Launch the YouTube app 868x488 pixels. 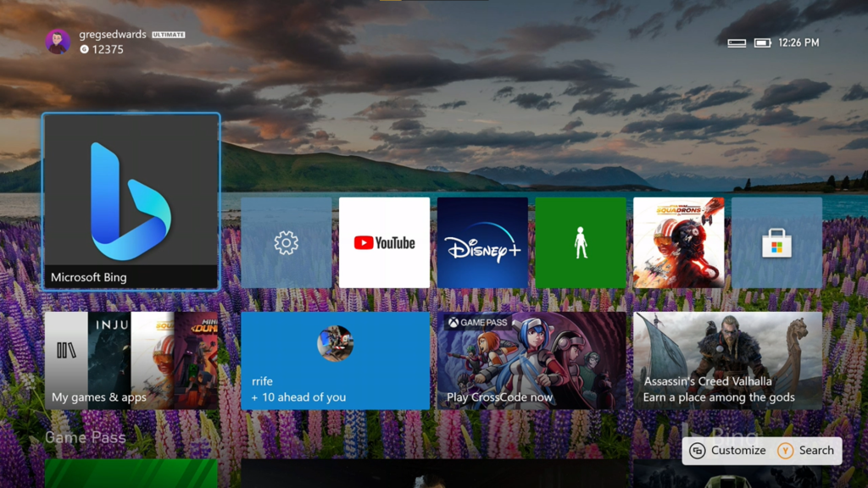click(x=384, y=242)
